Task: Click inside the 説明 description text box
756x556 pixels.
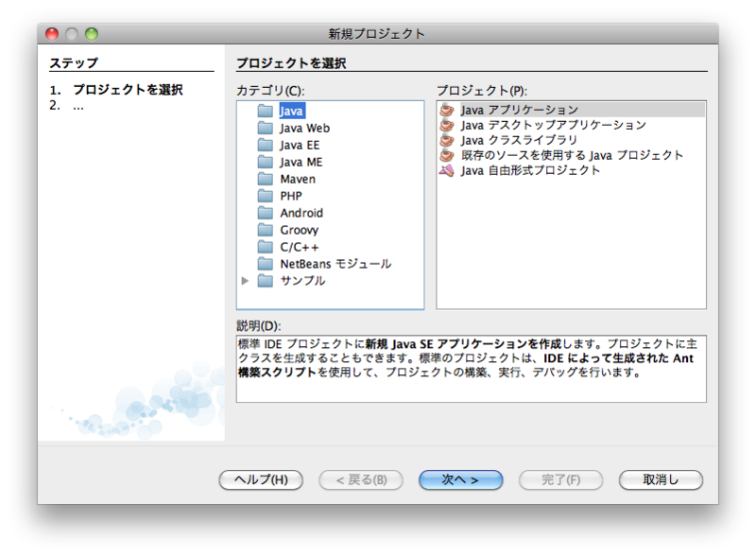Action: point(471,369)
